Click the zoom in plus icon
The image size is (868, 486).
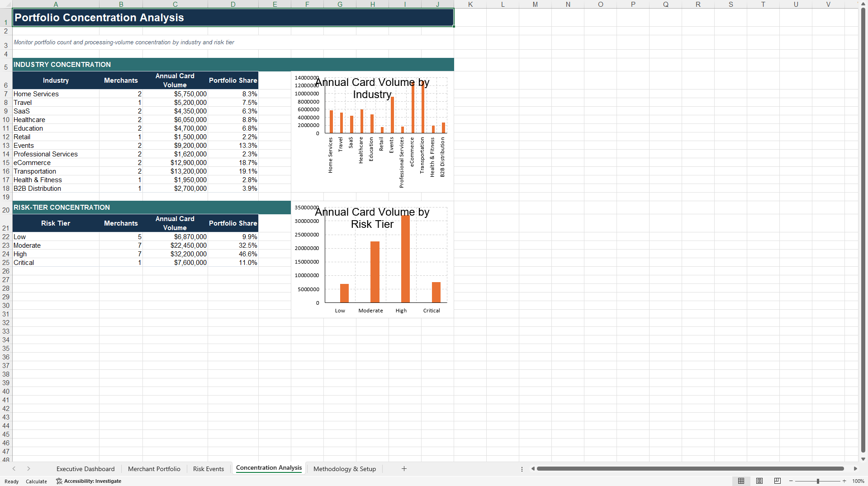(x=844, y=481)
